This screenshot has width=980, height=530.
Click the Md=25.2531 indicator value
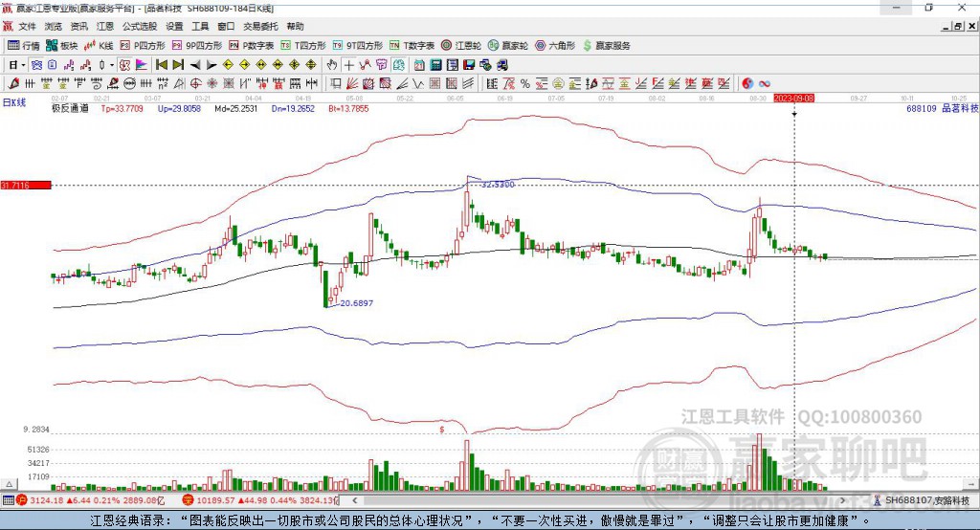click(235, 108)
